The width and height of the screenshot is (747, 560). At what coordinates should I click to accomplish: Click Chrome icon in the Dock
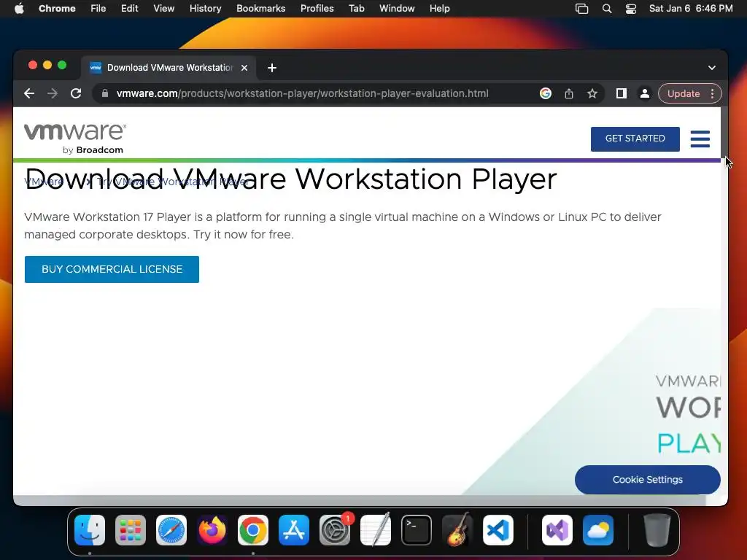click(253, 530)
